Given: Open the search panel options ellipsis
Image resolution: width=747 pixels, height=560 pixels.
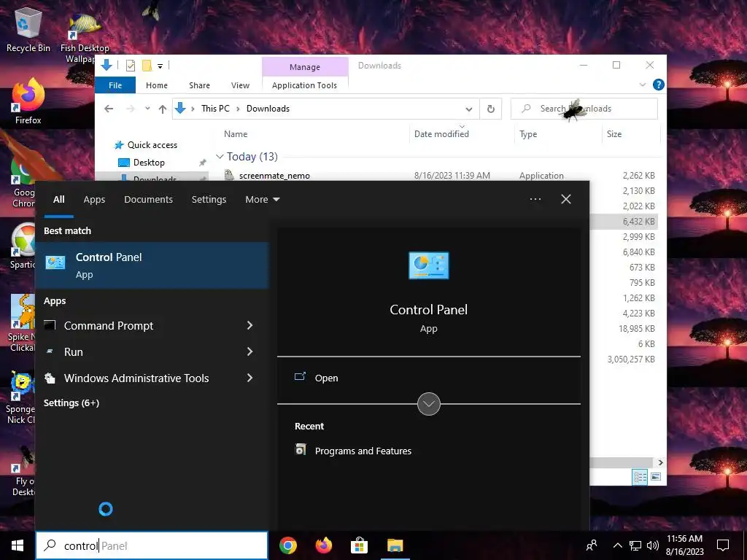Looking at the screenshot, I should coord(535,199).
